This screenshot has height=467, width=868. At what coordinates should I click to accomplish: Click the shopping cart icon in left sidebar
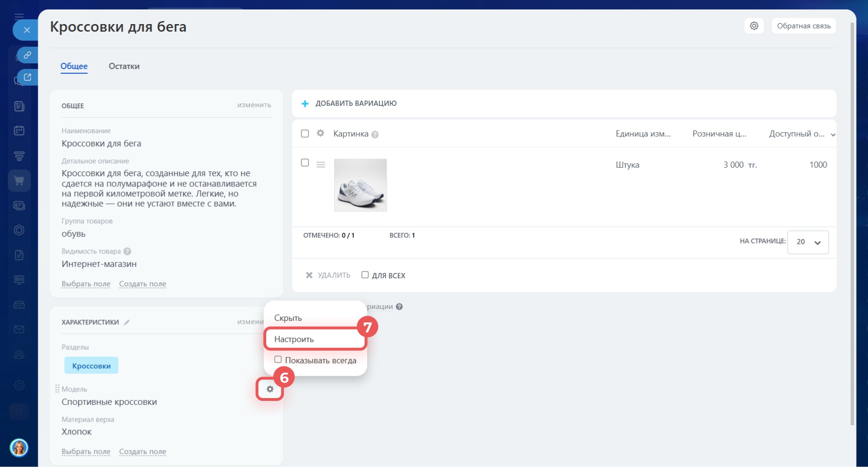click(x=19, y=181)
